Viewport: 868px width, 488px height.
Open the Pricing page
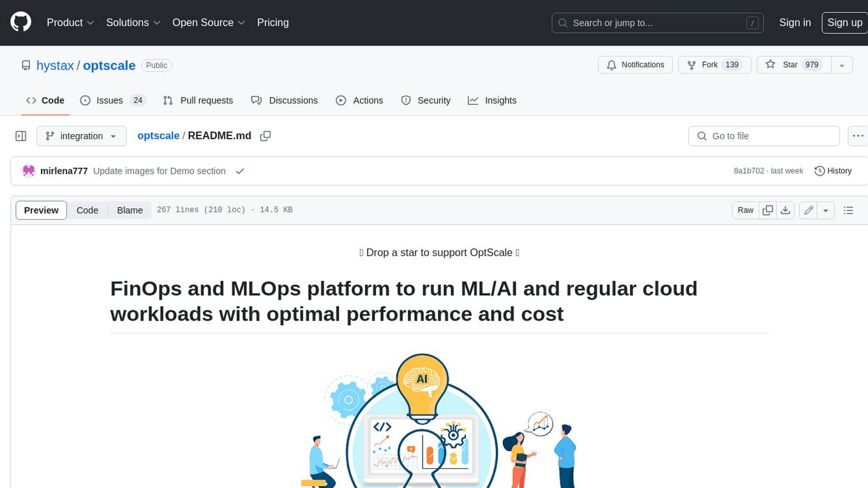coord(273,22)
